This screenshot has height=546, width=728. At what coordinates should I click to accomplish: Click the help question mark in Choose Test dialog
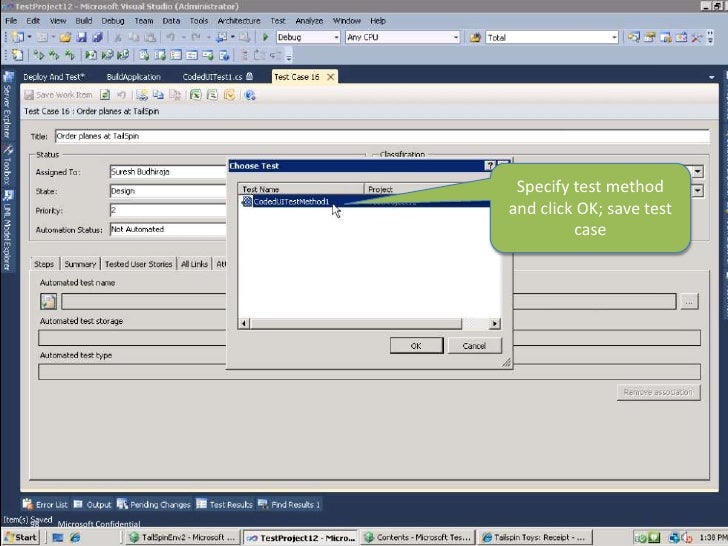point(489,166)
